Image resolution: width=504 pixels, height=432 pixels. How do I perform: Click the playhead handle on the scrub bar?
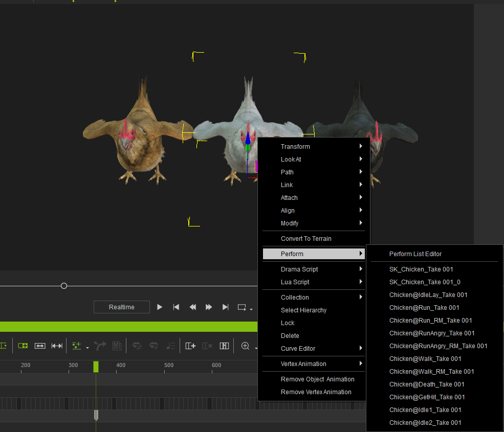click(64, 286)
